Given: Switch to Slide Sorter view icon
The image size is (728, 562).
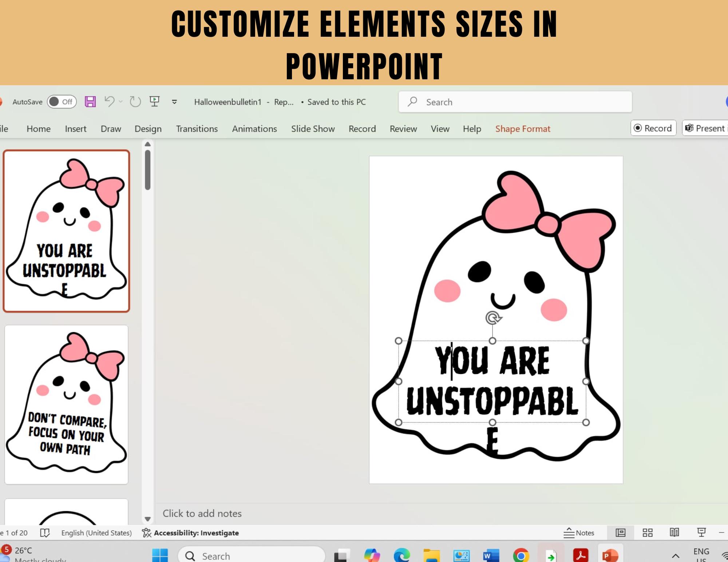Looking at the screenshot, I should click(648, 533).
